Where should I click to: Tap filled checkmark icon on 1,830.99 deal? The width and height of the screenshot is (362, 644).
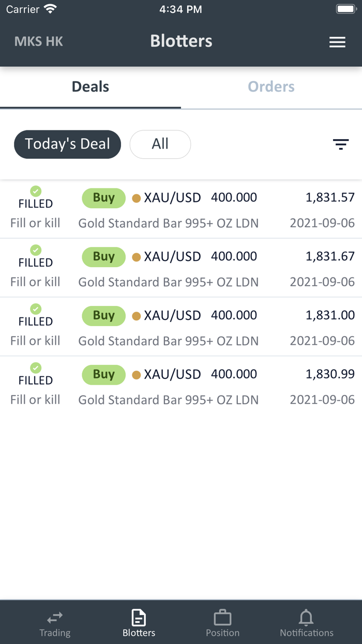36,368
